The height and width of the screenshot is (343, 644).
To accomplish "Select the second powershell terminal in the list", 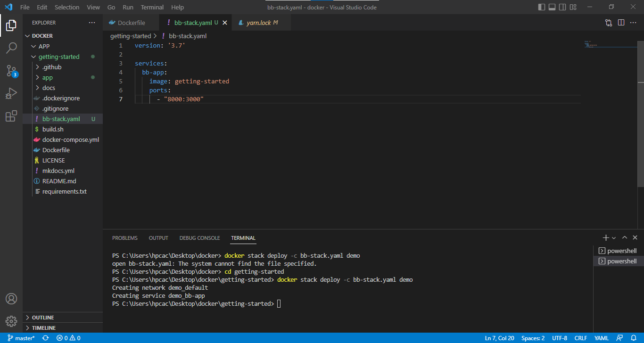I will [x=618, y=261].
